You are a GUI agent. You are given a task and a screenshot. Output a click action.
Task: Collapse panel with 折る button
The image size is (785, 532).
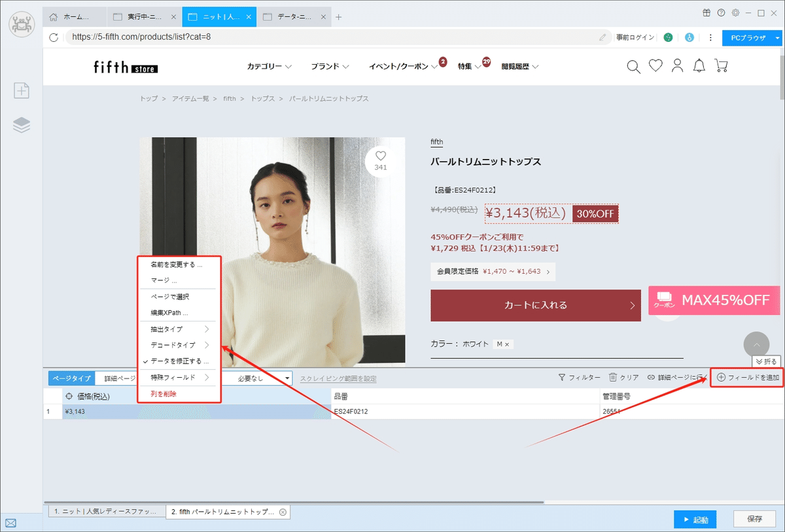click(766, 361)
